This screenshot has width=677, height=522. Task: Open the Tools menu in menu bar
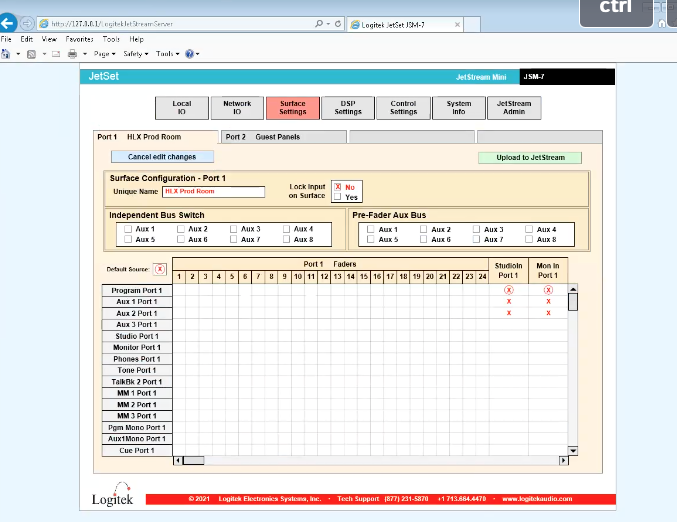coord(111,39)
